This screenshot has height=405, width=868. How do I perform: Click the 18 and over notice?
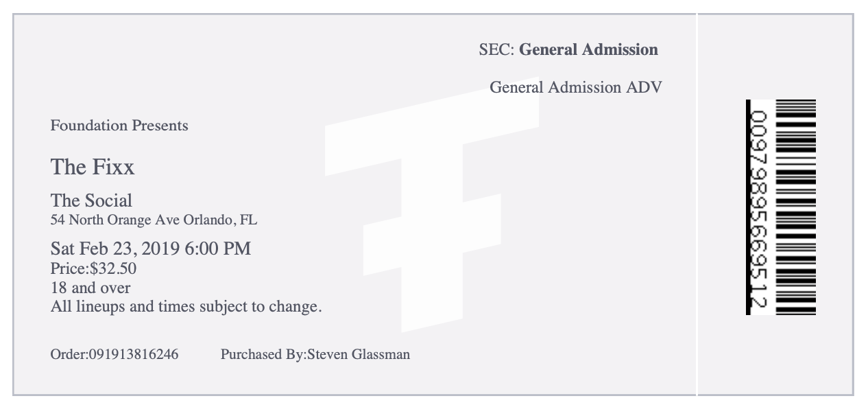tap(91, 287)
